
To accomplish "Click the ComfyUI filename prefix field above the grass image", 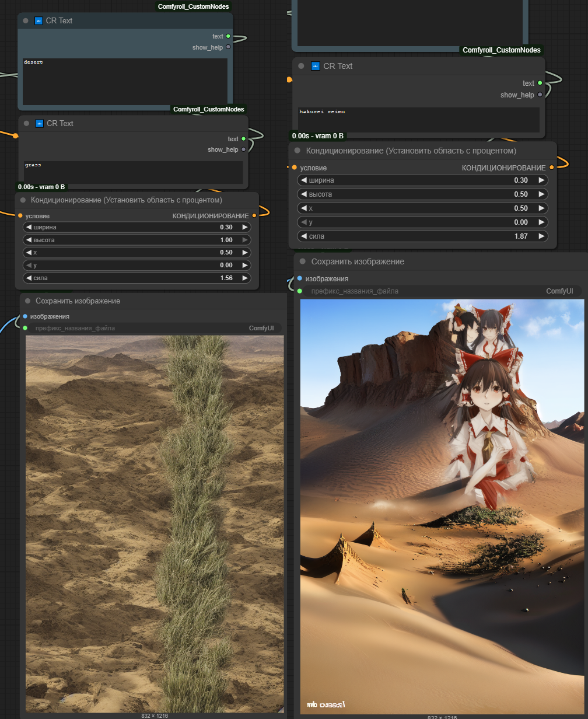I will 154,328.
